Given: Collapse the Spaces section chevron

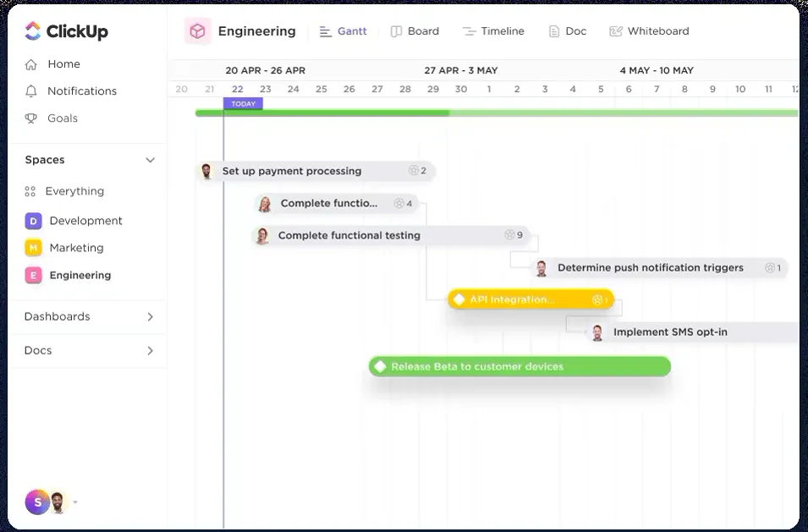Looking at the screenshot, I should [150, 160].
